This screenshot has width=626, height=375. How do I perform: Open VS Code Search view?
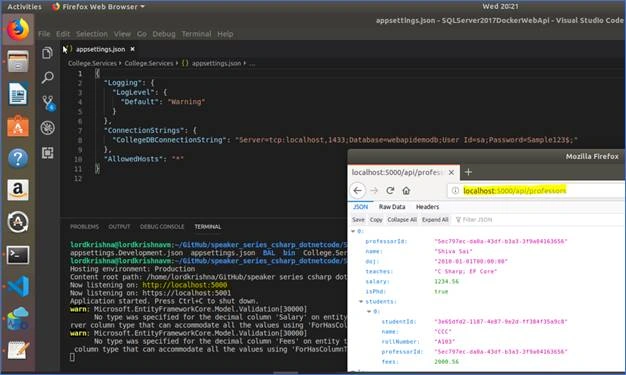[x=48, y=77]
